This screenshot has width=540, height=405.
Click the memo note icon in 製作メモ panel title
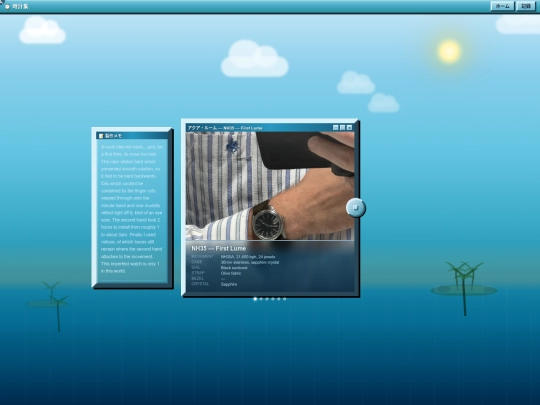tap(101, 136)
